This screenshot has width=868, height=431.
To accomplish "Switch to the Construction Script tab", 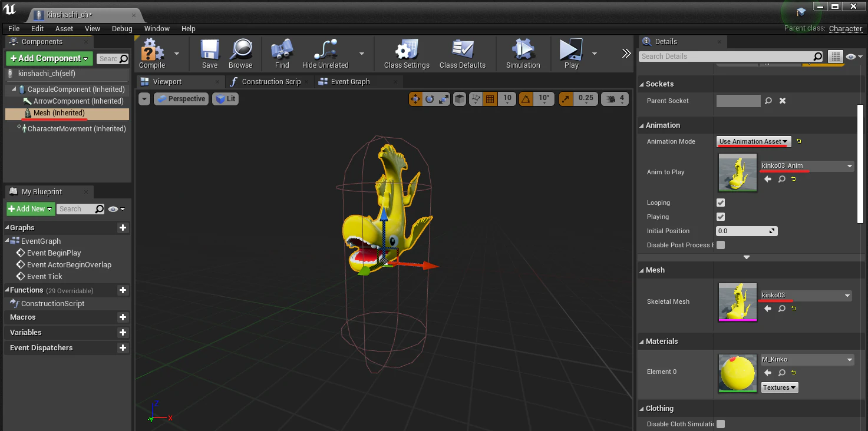I will tap(271, 82).
